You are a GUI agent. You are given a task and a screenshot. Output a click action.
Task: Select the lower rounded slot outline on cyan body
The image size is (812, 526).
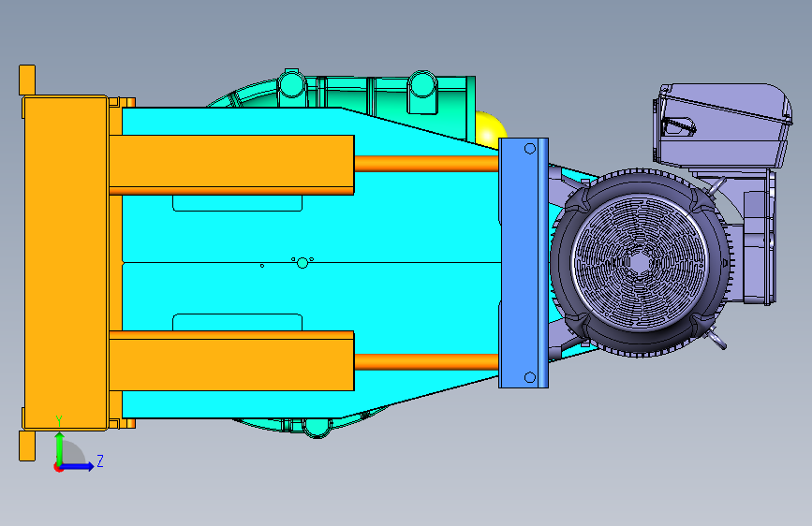coord(237,322)
